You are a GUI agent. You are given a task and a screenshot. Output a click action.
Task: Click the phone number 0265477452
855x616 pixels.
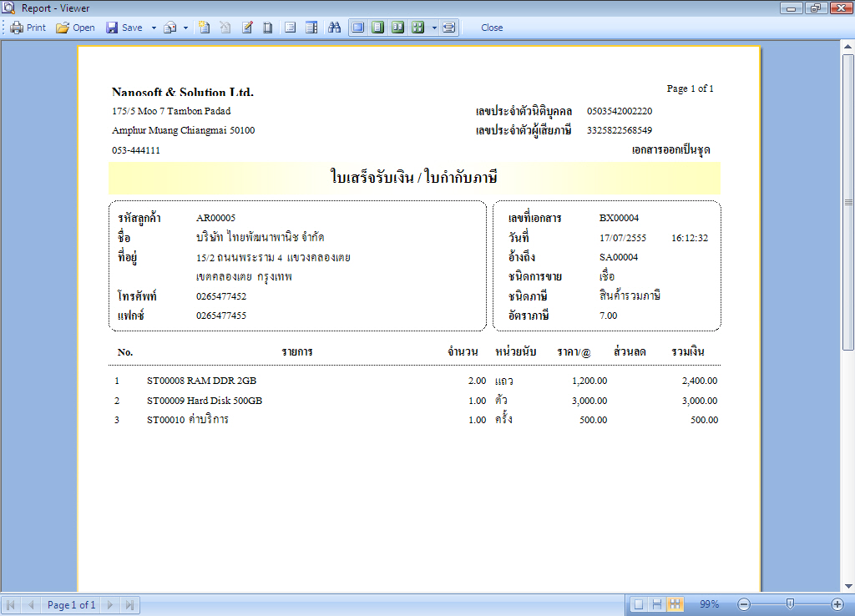[221, 296]
